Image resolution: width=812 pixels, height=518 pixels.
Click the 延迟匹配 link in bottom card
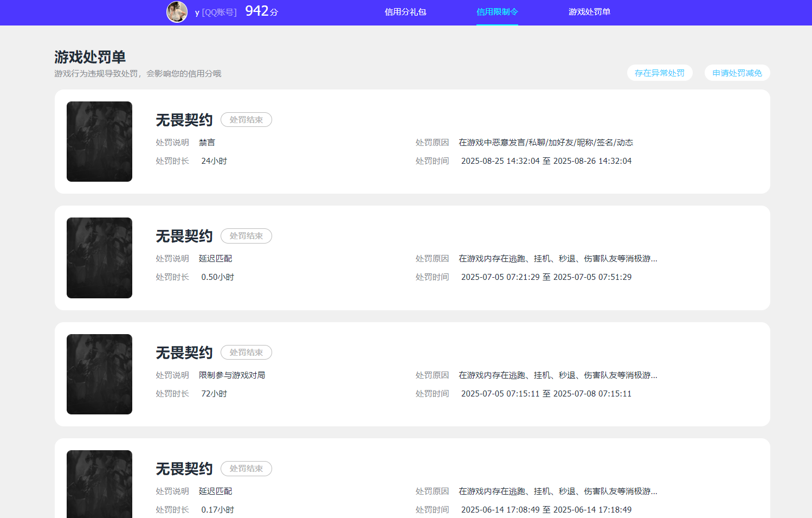point(215,491)
